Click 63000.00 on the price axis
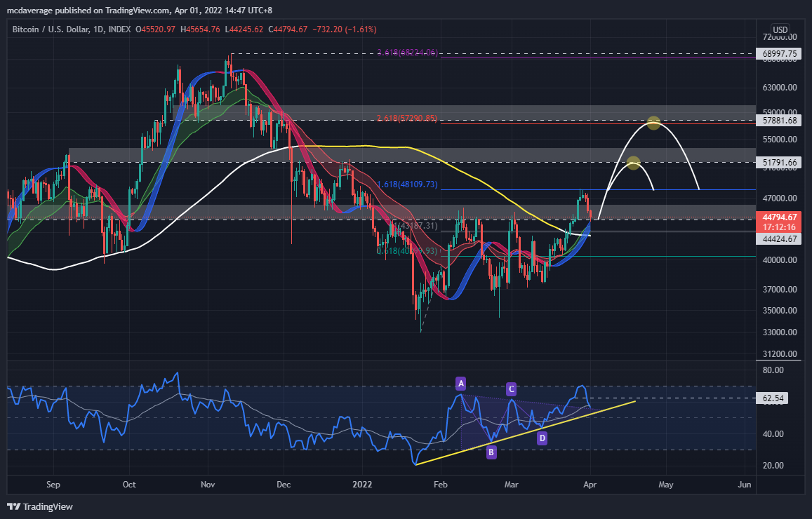The height and width of the screenshot is (519, 812). (780, 88)
